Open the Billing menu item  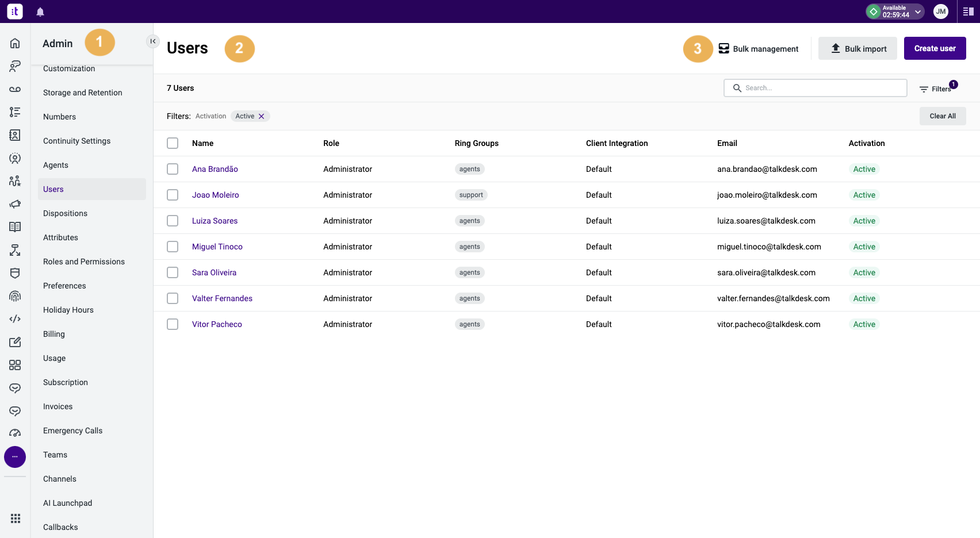(x=53, y=333)
